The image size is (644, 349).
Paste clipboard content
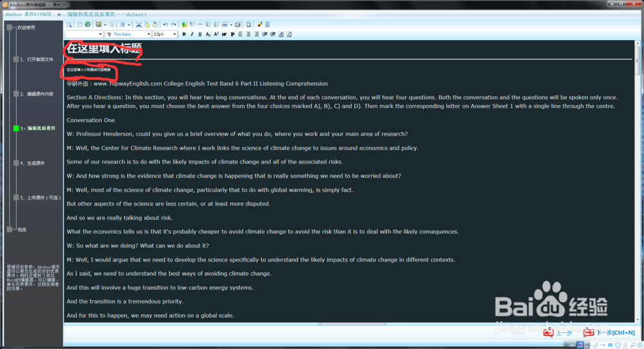tap(155, 24)
